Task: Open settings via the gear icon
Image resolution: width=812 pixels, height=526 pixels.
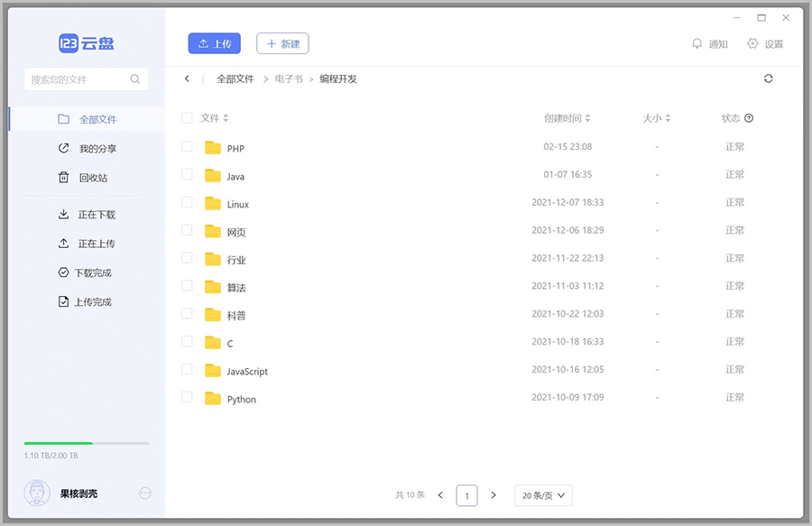Action: point(752,43)
